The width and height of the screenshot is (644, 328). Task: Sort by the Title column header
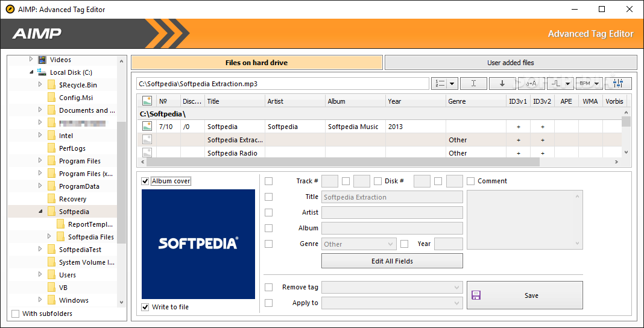point(235,101)
